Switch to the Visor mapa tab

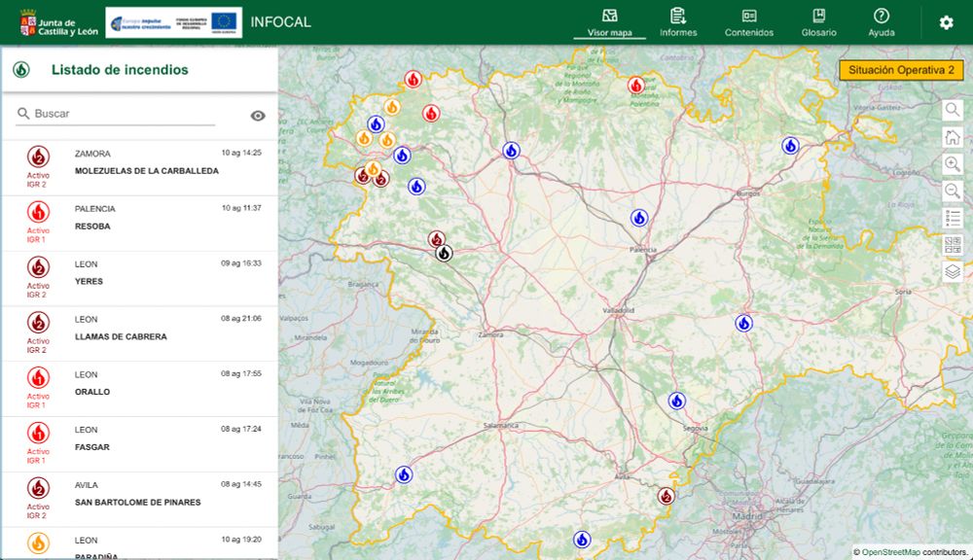[x=610, y=22]
